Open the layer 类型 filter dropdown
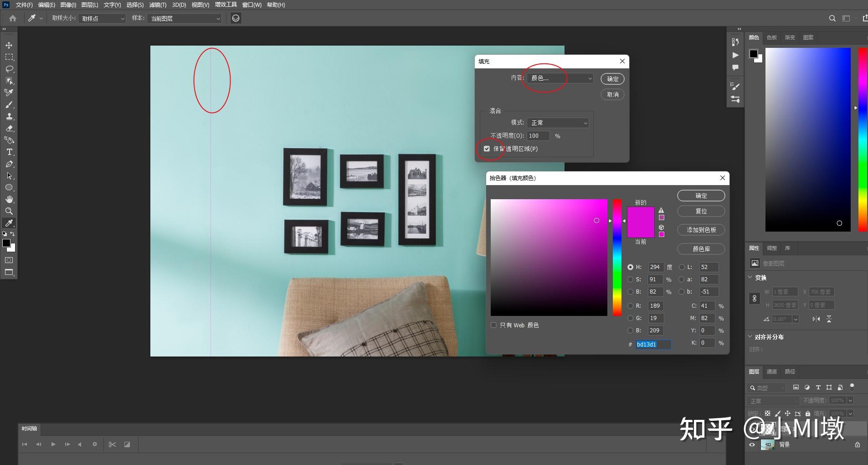This screenshot has height=465, width=868. (767, 388)
